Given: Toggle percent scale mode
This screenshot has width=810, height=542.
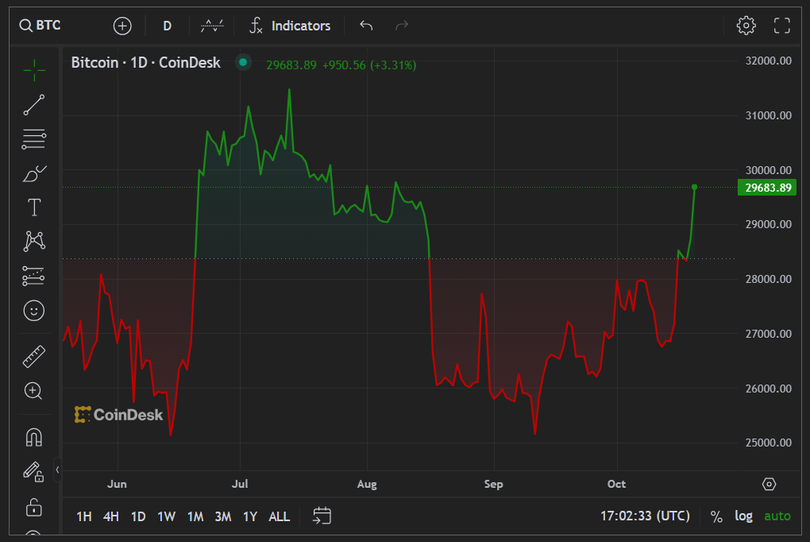Looking at the screenshot, I should 716,516.
